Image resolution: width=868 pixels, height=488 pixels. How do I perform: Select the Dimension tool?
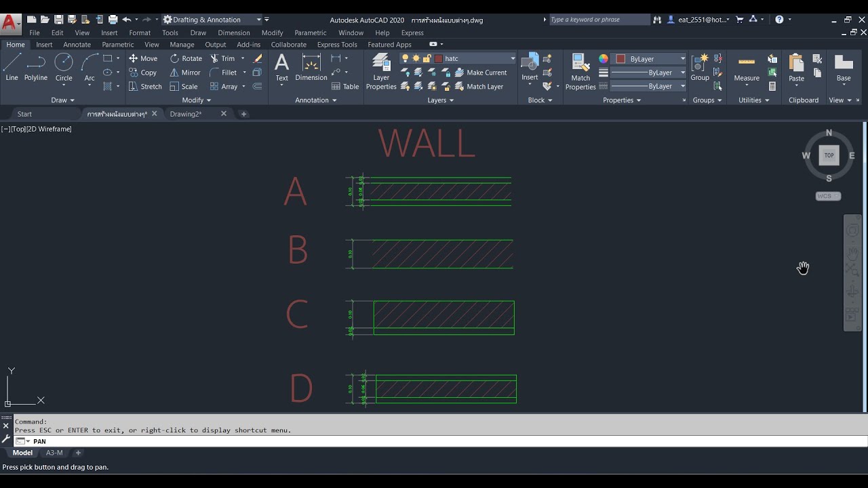click(311, 68)
